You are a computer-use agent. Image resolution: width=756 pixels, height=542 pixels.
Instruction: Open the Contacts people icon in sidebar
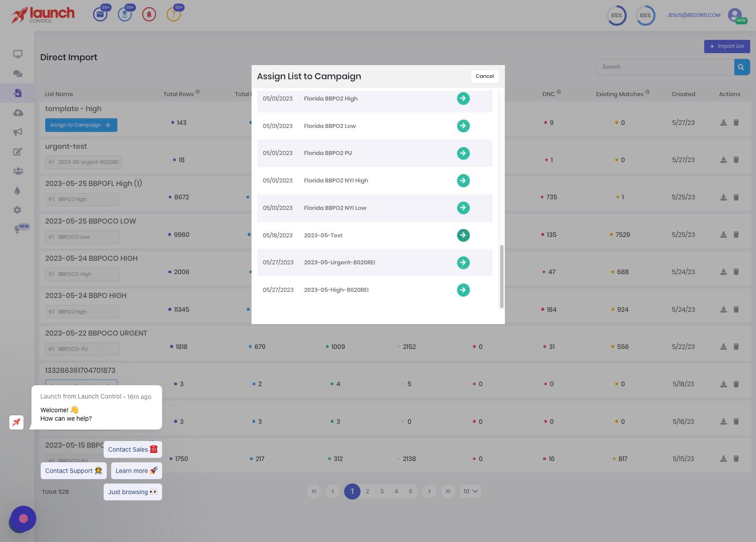click(x=17, y=171)
